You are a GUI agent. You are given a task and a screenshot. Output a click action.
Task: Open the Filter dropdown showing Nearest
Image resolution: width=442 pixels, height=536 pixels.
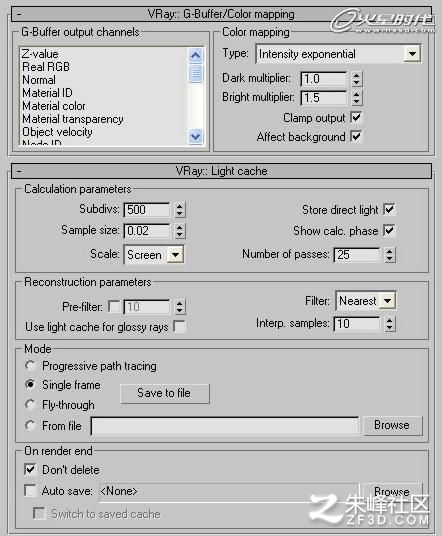[388, 301]
